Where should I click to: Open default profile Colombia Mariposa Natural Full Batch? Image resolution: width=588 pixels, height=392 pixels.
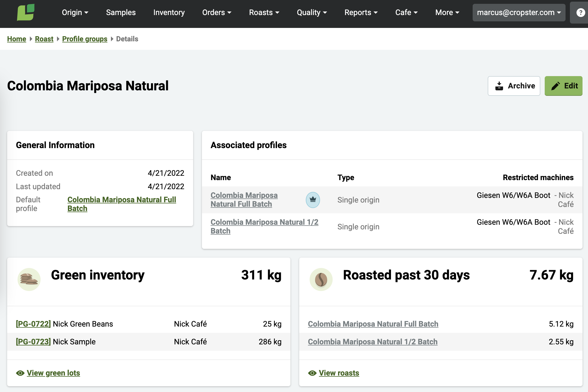pyautogui.click(x=122, y=204)
